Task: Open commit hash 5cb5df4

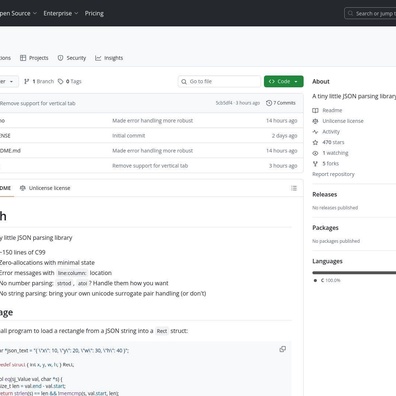Action: pos(224,103)
